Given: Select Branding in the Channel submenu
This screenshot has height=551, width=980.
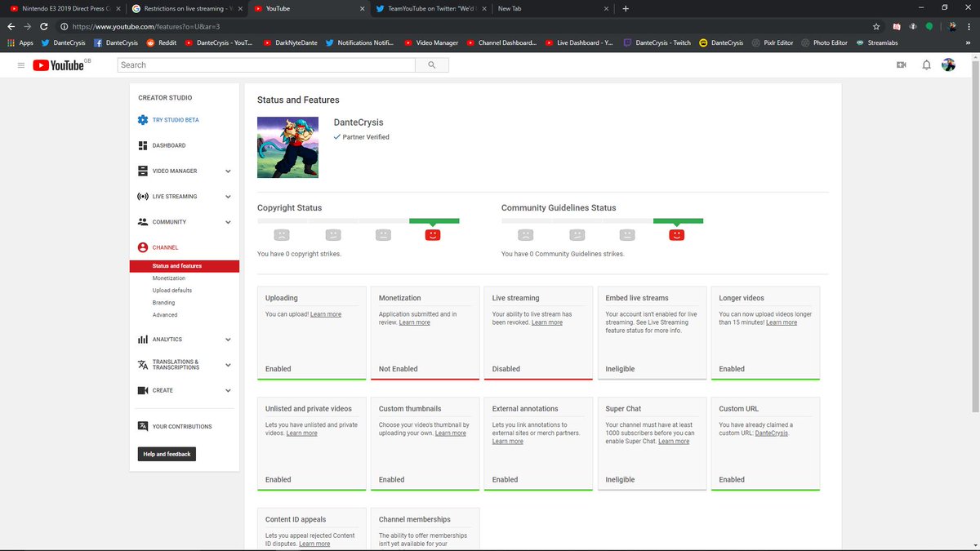Looking at the screenshot, I should pyautogui.click(x=163, y=303).
